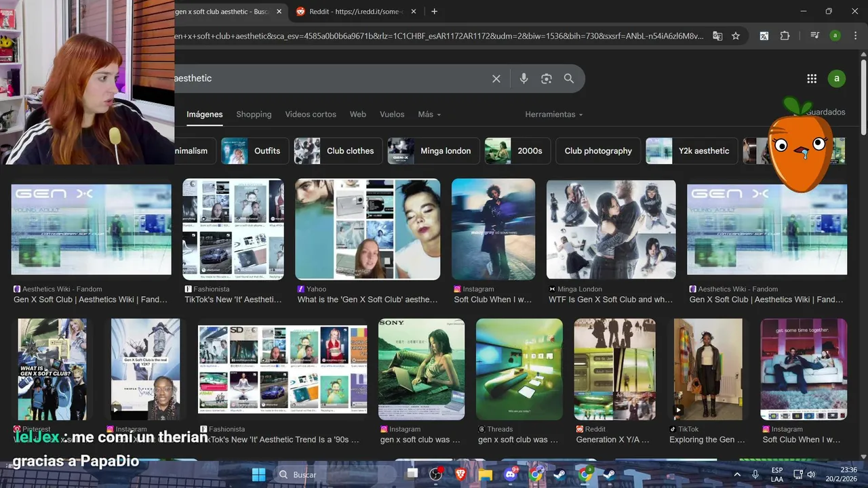Select the Y2k aesthetic filter chip
Image resolution: width=868 pixels, height=488 pixels.
pos(692,151)
